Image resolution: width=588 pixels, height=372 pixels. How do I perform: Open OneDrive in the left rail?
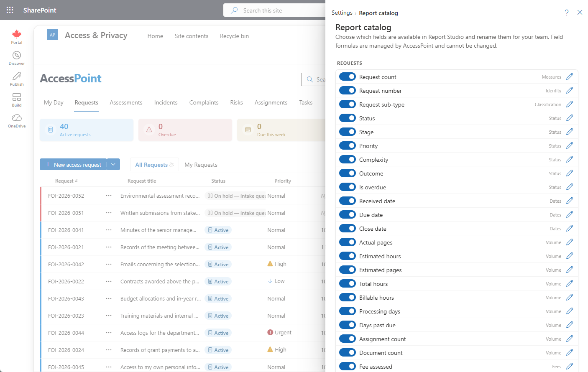pyautogui.click(x=17, y=121)
